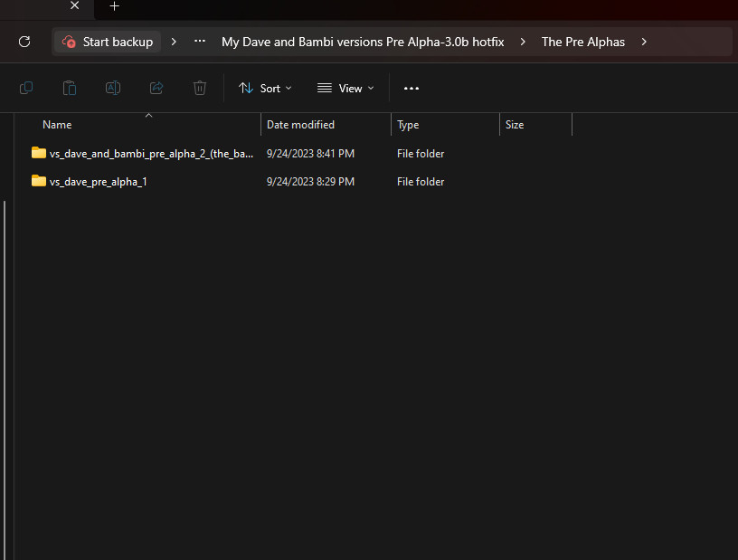Screen dimensions: 738x560
Task: Expand chevron after The Pre Alphas
Action: point(644,42)
